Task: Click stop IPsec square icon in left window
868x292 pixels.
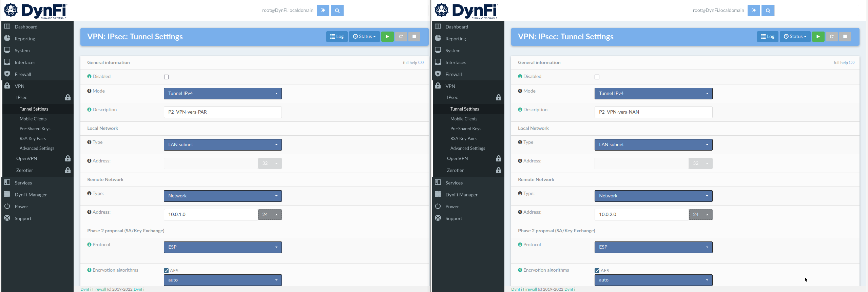Action: [x=414, y=37]
